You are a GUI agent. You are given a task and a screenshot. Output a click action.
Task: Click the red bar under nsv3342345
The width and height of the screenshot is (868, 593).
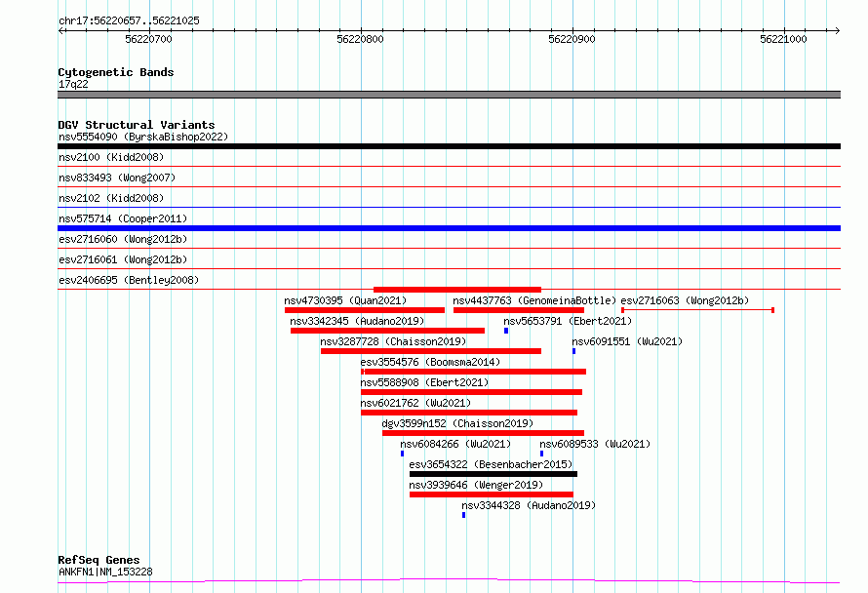[387, 331]
